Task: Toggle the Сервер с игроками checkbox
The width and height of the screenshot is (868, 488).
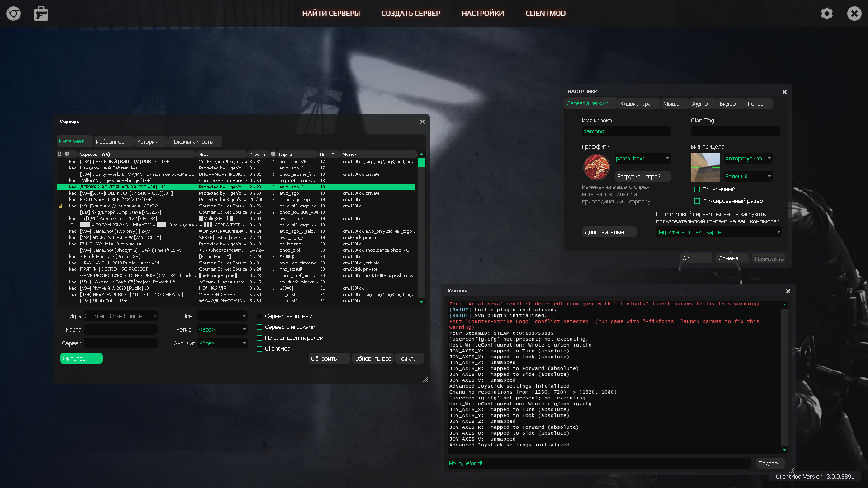Action: click(259, 327)
